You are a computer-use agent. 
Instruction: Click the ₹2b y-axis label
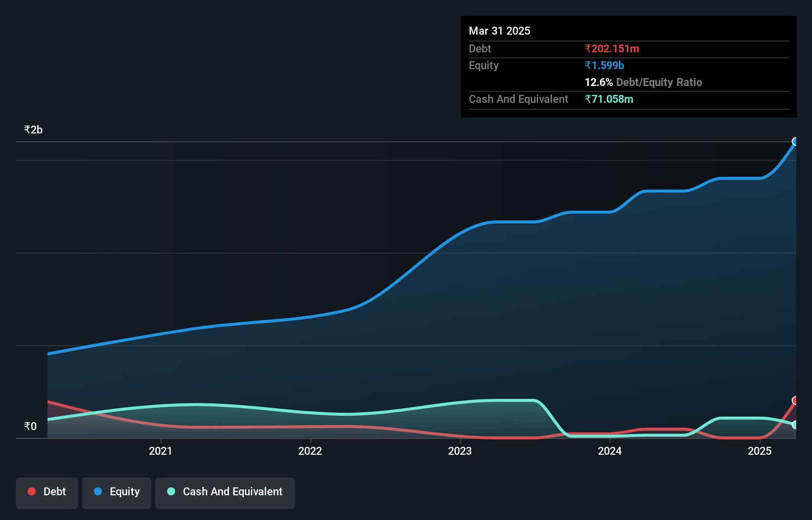coord(33,130)
